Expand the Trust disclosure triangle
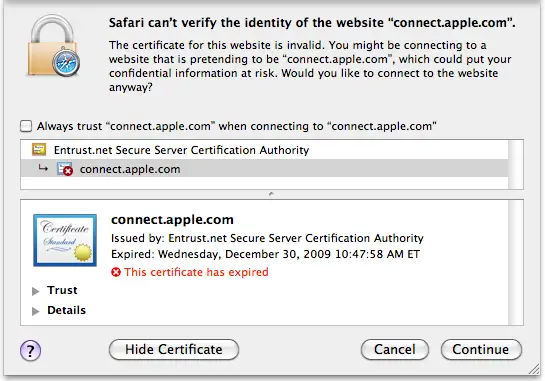Screen dimensions: 545x381 [35, 291]
